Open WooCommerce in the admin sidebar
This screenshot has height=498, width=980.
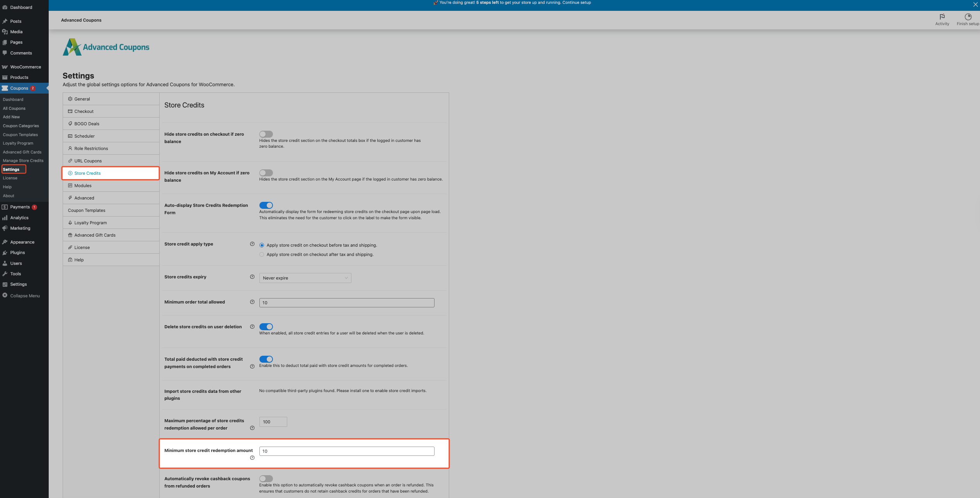[25, 67]
